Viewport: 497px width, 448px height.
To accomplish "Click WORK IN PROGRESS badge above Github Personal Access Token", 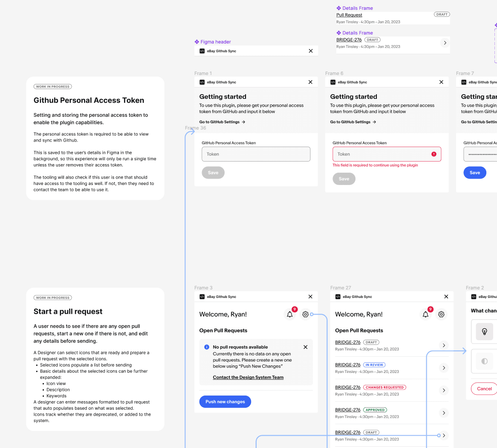I will pos(52,87).
